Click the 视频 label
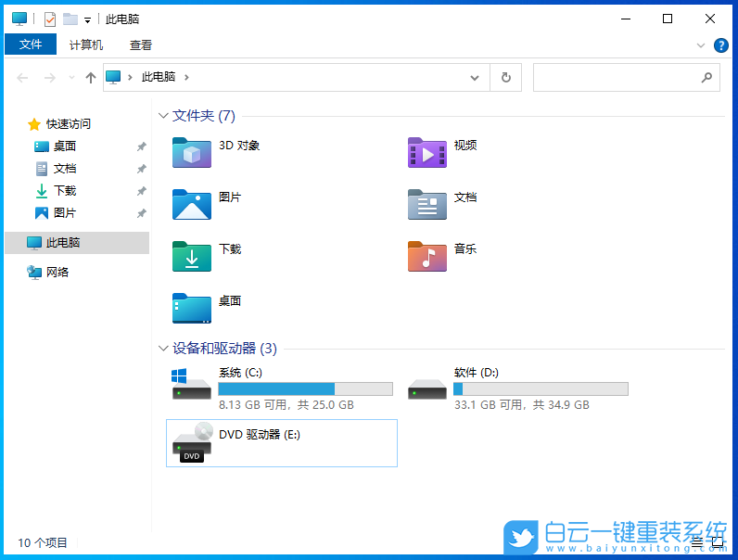The width and height of the screenshot is (738, 560). tap(465, 145)
